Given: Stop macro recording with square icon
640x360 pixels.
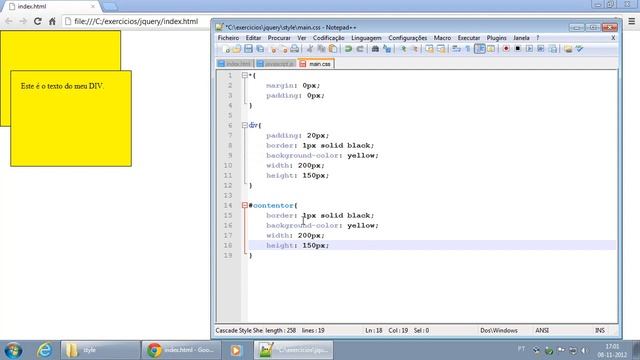Looking at the screenshot, I should coord(518,49).
